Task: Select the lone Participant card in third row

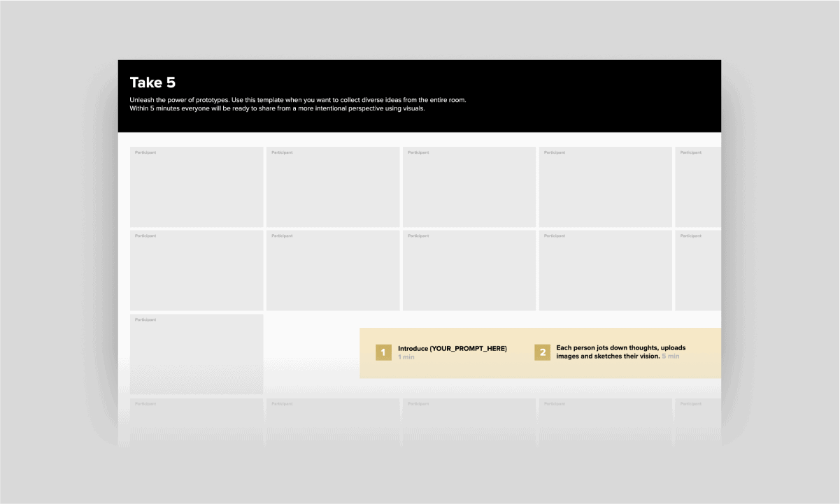Action: pyautogui.click(x=197, y=354)
